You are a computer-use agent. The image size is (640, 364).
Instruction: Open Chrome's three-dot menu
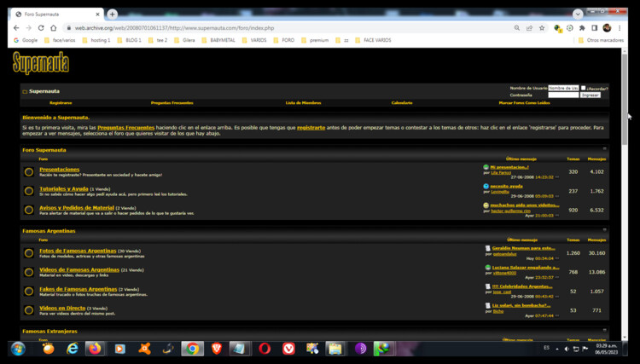[620, 28]
